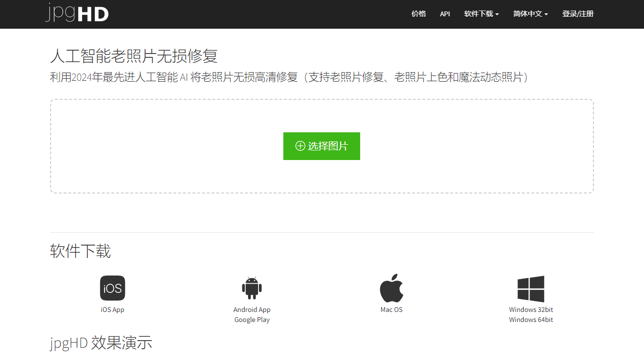644x364 pixels.
Task: Open the 价格 pricing page
Action: pos(418,14)
